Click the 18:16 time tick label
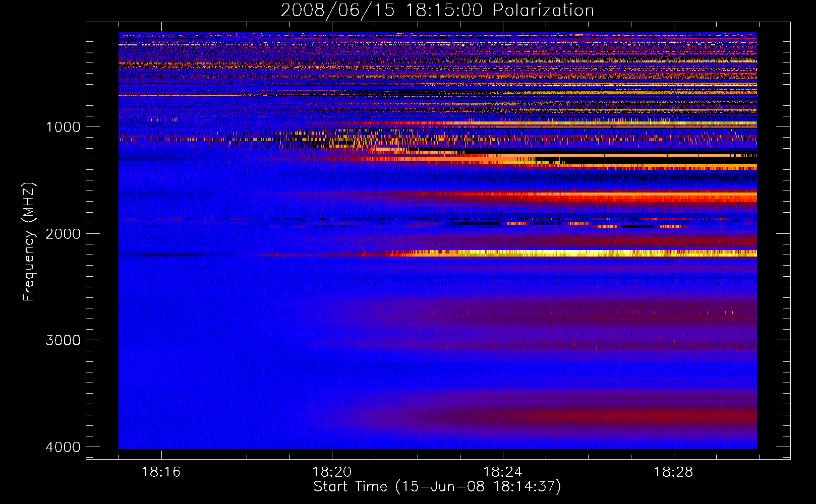Image resolution: width=816 pixels, height=504 pixels. (161, 472)
